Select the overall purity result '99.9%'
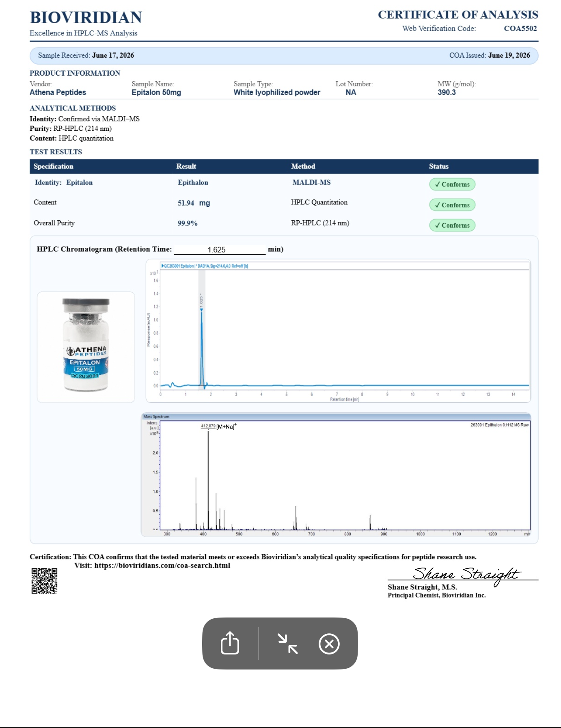The width and height of the screenshot is (561, 728). pos(188,223)
